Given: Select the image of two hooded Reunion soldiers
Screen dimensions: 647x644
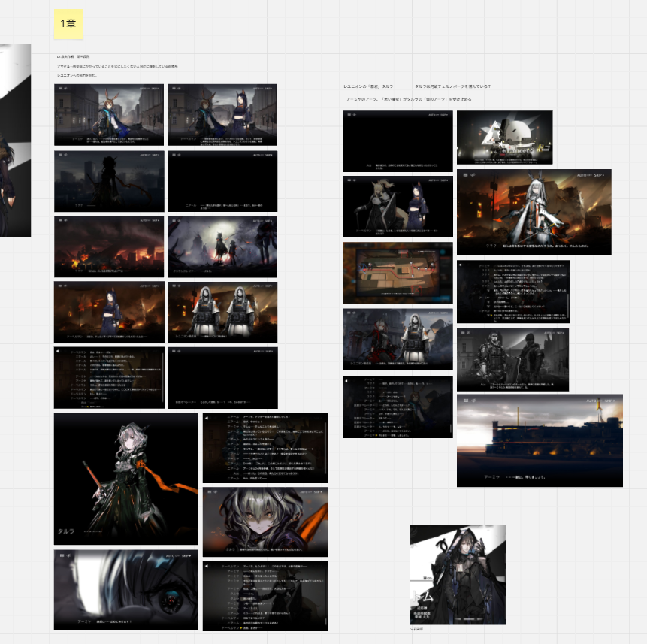Looking at the screenshot, I should click(x=222, y=313).
